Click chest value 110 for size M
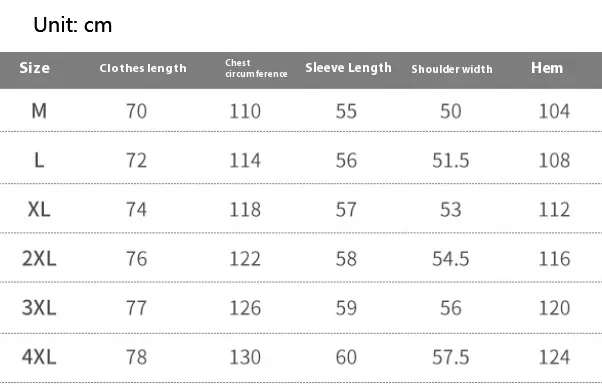The height and width of the screenshot is (384, 602). point(245,111)
